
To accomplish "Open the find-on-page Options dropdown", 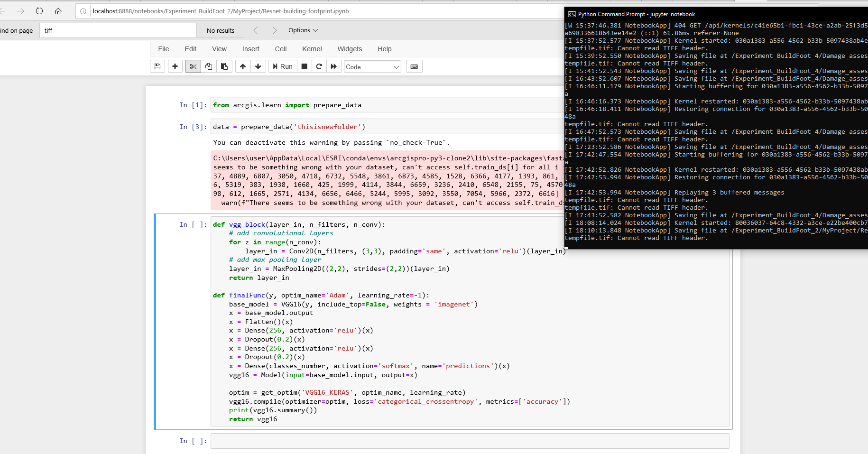I will [303, 30].
